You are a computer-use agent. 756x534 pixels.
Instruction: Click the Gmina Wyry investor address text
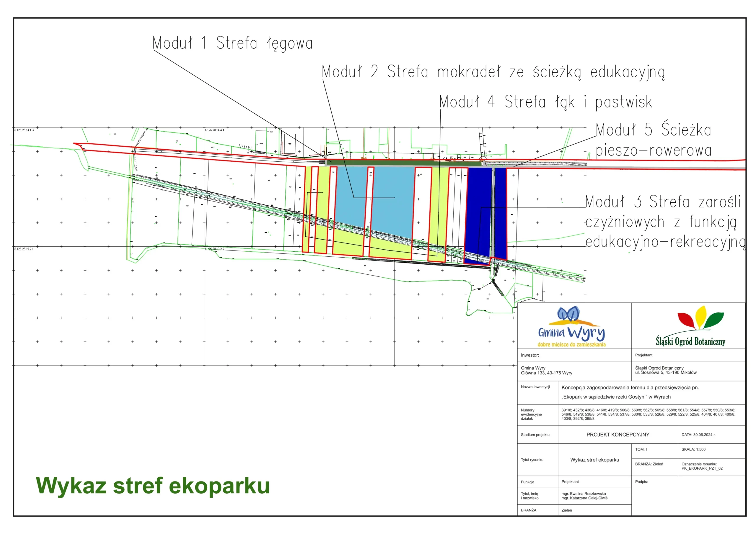[x=547, y=371]
